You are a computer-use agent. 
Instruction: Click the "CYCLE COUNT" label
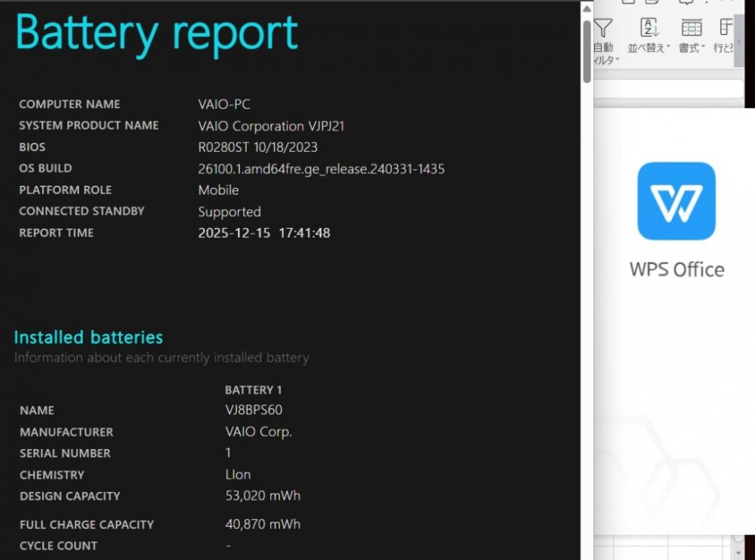(x=58, y=546)
